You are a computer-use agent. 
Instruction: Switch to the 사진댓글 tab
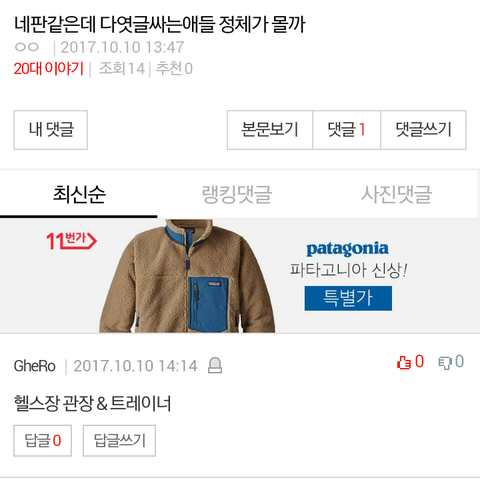pos(396,194)
